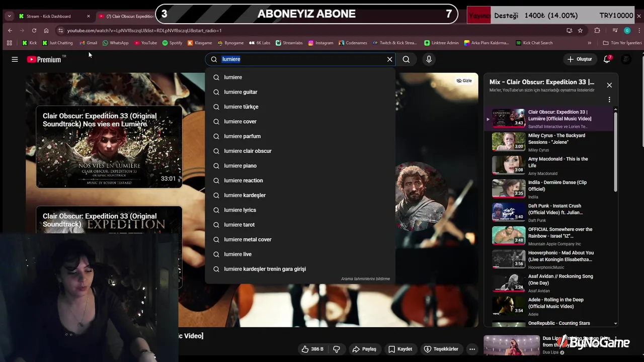
Task: Open the YouTube guide hamburger menu
Action: point(15,59)
